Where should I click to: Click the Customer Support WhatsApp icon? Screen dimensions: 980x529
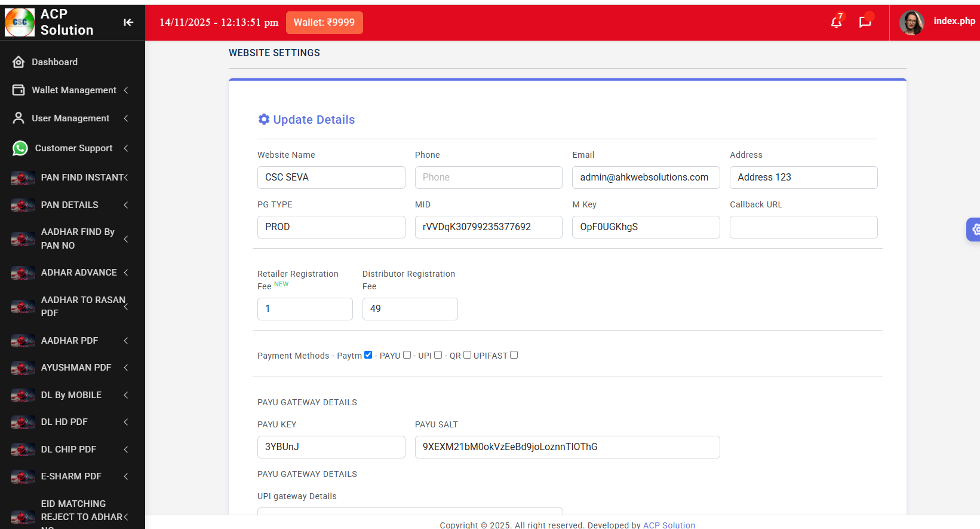tap(20, 148)
